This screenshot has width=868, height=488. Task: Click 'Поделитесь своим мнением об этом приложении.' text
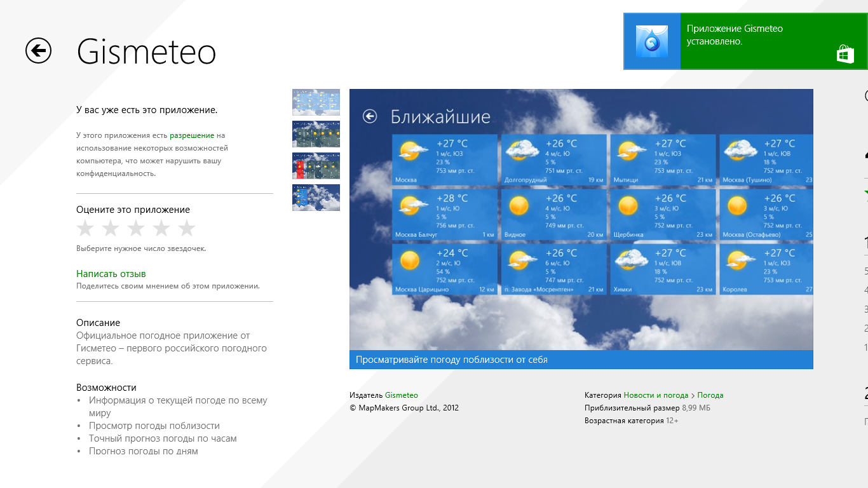coord(168,286)
